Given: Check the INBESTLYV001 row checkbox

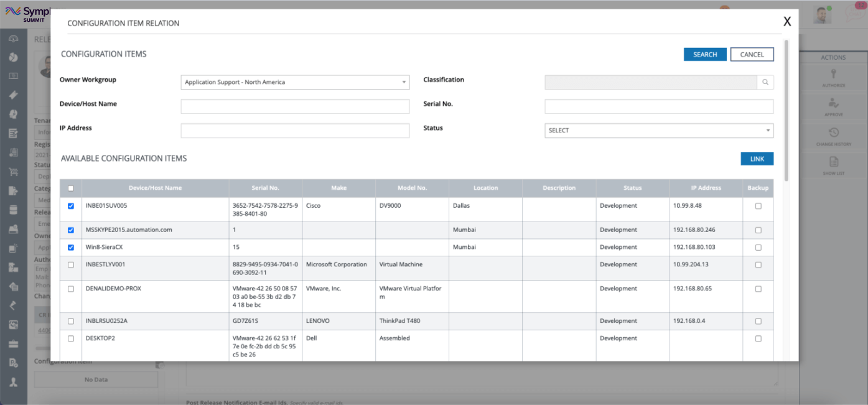Looking at the screenshot, I should [x=70, y=265].
